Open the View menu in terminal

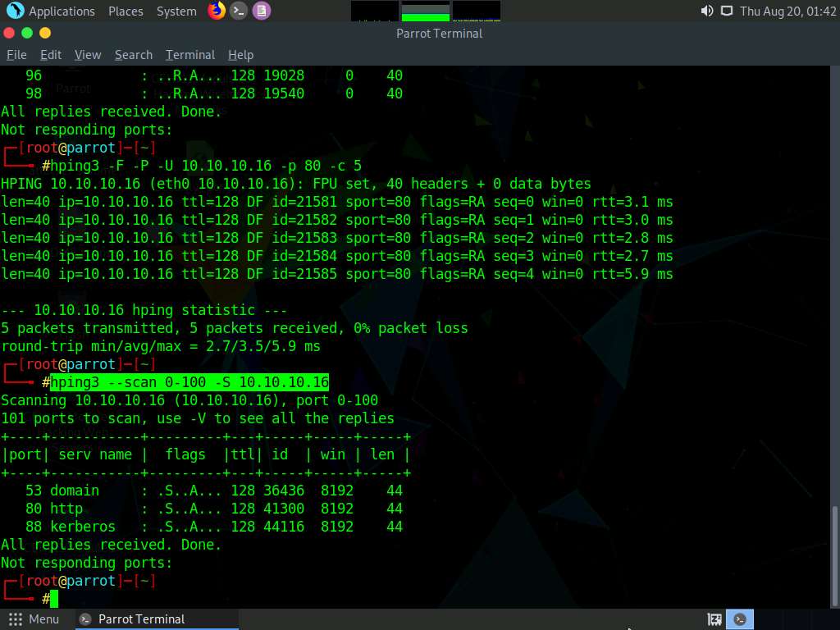[88, 55]
